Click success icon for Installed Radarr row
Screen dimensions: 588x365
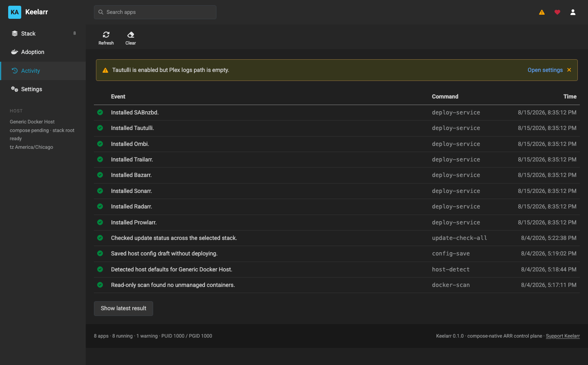tap(100, 206)
